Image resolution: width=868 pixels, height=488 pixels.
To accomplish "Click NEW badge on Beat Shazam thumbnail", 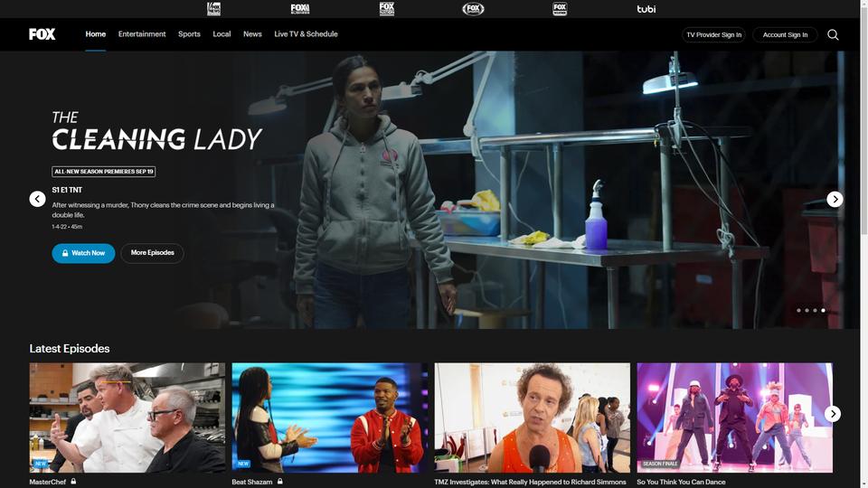I will pos(243,464).
